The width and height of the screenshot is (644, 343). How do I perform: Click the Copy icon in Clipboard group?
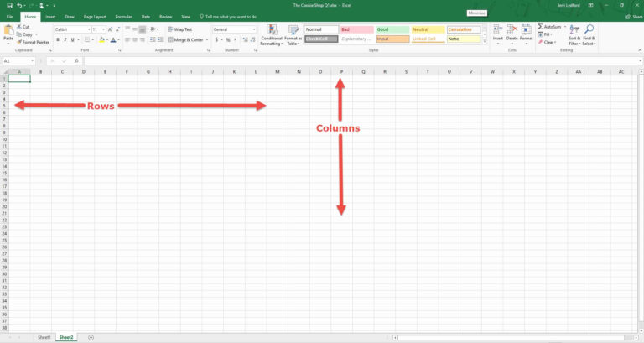19,34
